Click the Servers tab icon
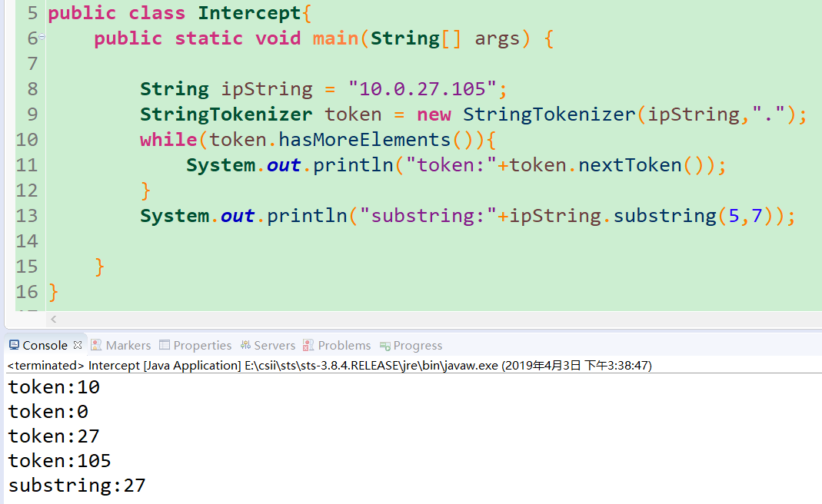The image size is (822, 504). (x=245, y=345)
